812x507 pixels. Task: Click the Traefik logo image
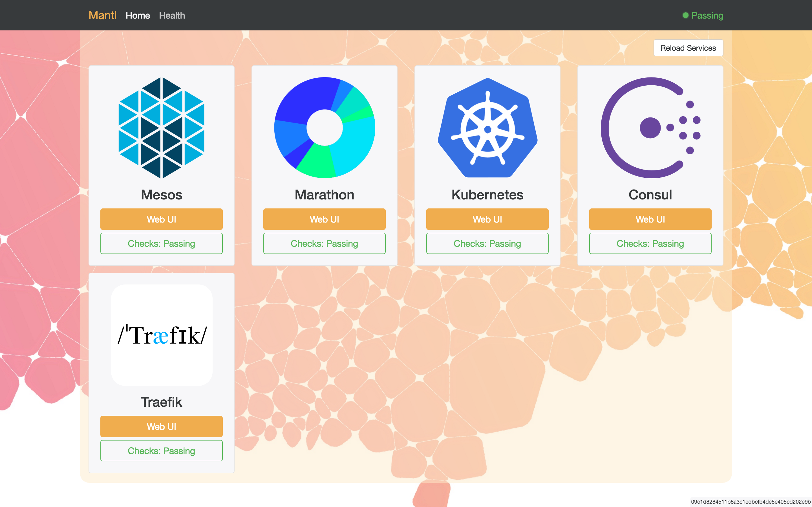[x=161, y=335]
